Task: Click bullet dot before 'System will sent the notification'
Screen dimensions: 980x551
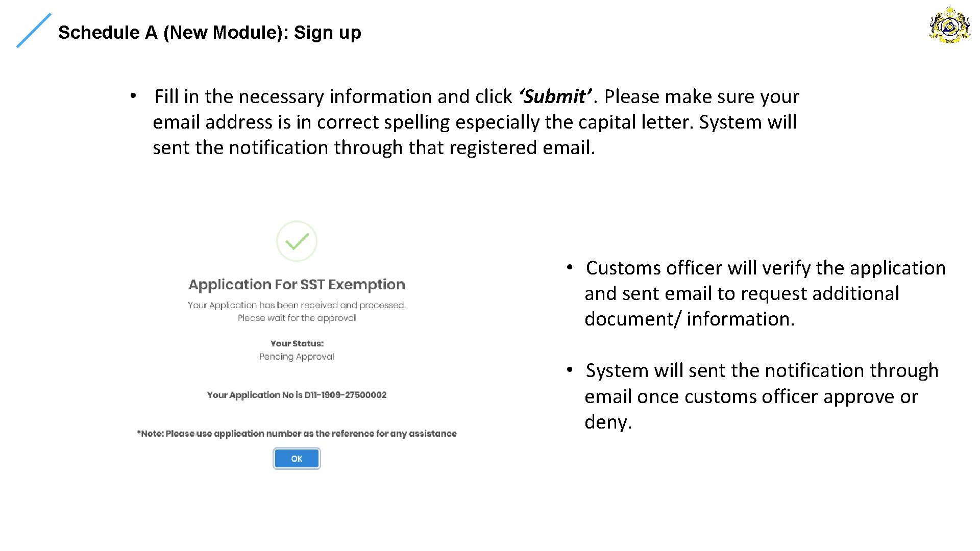Action: [570, 370]
